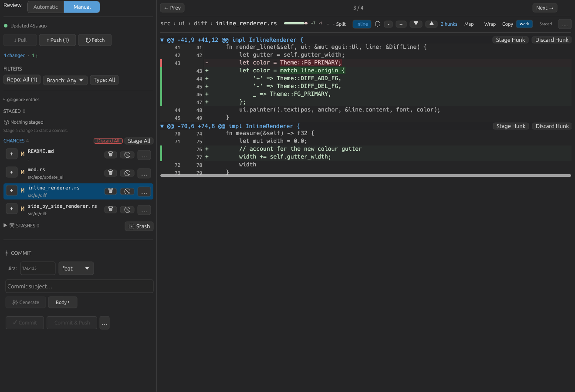Screen dimensions: 575x392
Task: Expand .gitignore entries
Action: coord(22,100)
